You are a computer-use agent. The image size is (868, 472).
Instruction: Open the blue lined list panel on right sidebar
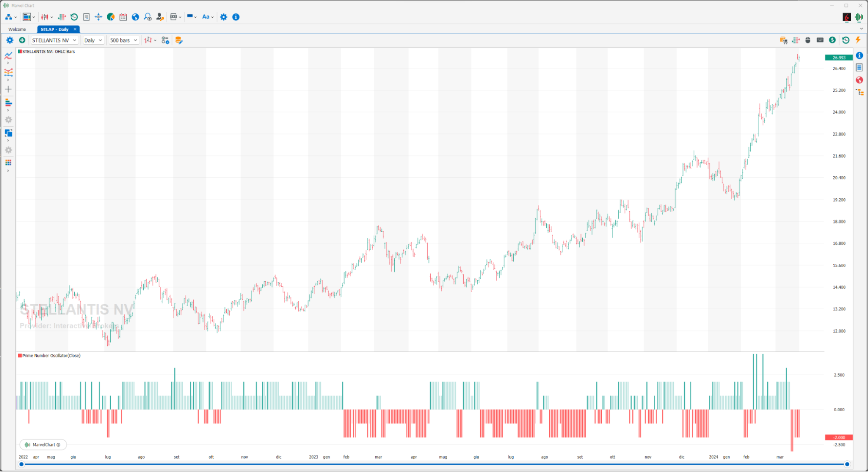point(859,68)
